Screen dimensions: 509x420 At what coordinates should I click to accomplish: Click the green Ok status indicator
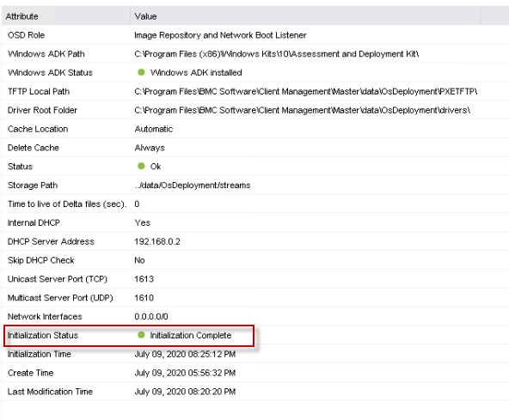click(141, 166)
